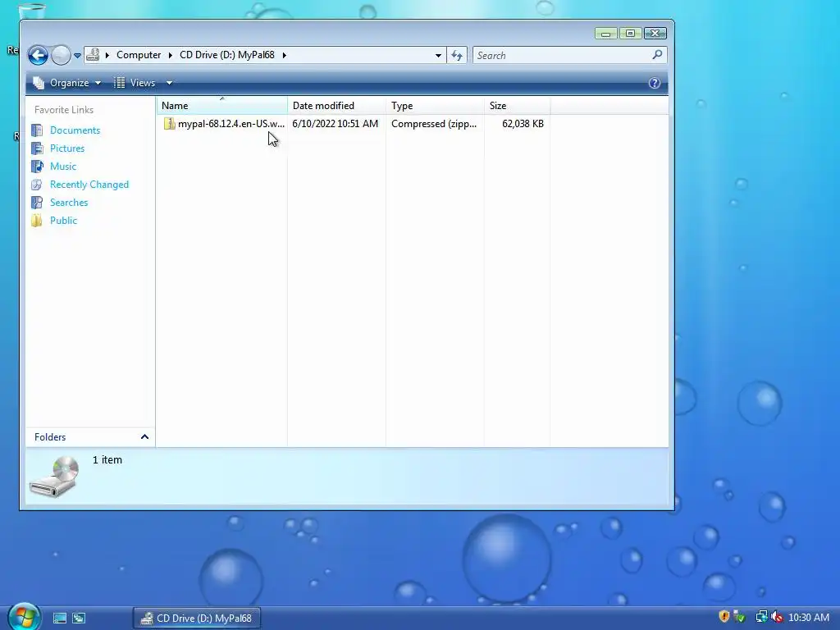Click the disabled Forward arrow button
This screenshot has width=840, height=630.
point(61,55)
